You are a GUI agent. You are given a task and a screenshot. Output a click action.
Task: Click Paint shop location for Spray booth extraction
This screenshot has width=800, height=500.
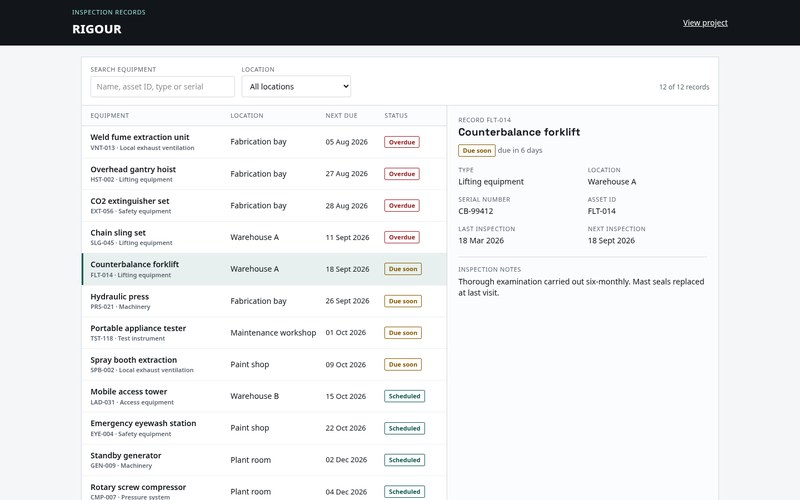click(249, 364)
